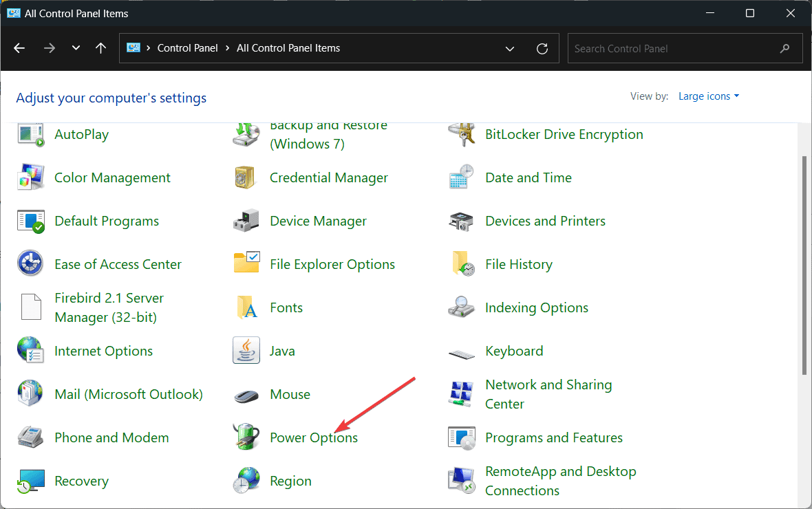Open the Fonts folder icon
The width and height of the screenshot is (812, 509).
pyautogui.click(x=247, y=307)
